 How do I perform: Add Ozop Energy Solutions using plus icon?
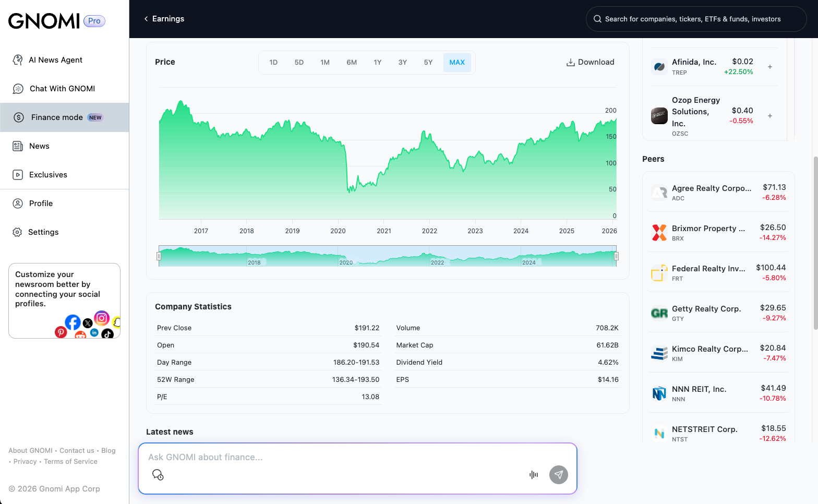point(769,116)
